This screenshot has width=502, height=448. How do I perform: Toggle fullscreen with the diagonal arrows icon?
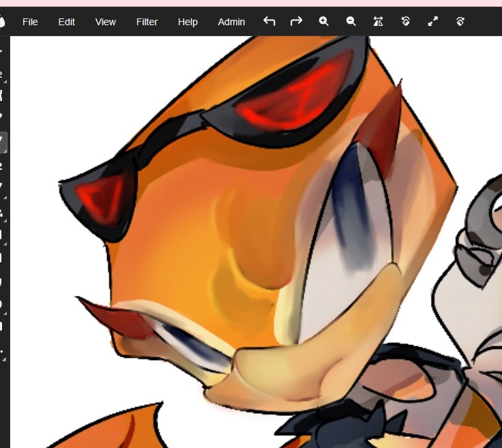[433, 22]
